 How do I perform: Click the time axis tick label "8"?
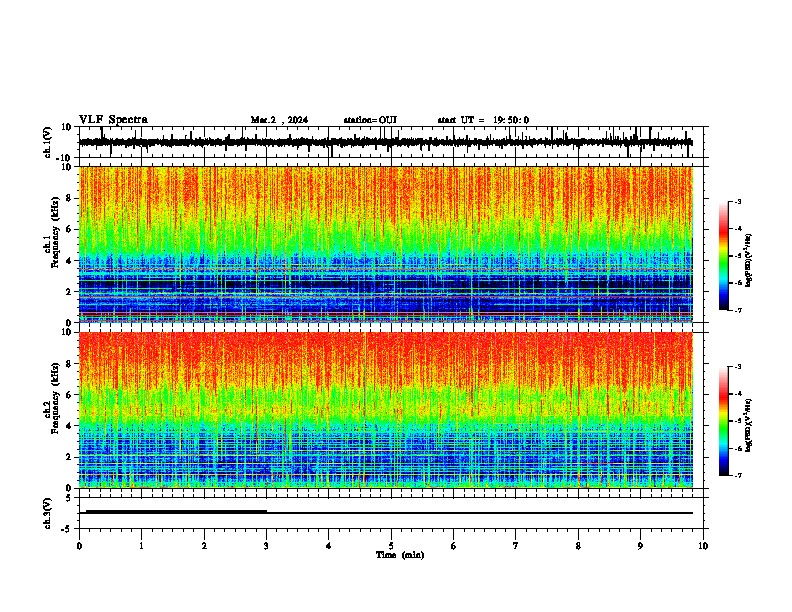(x=578, y=546)
